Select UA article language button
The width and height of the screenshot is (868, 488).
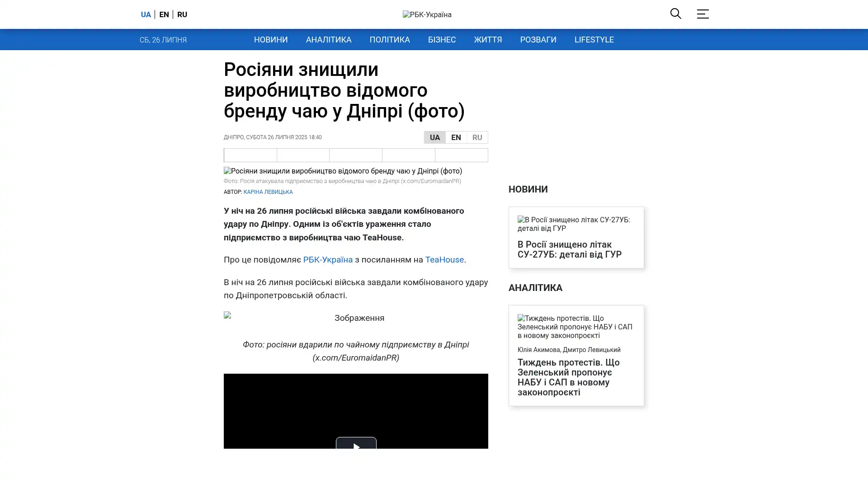pyautogui.click(x=434, y=137)
